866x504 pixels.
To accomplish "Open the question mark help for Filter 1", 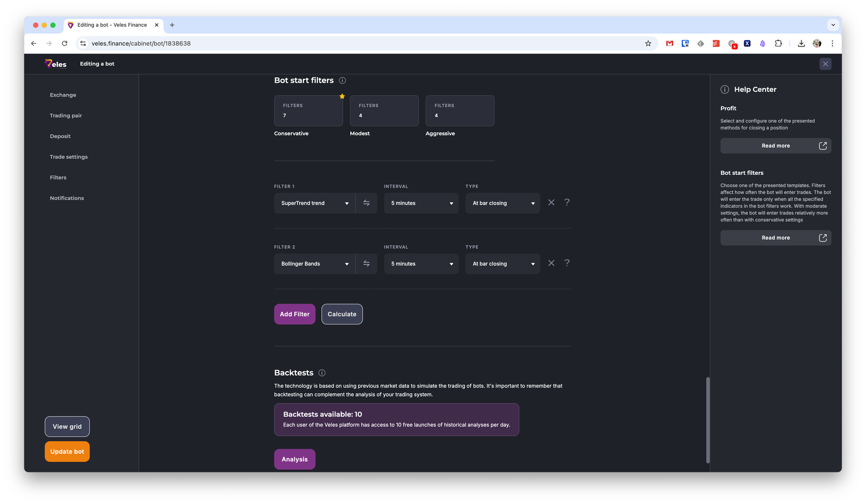I will click(567, 202).
